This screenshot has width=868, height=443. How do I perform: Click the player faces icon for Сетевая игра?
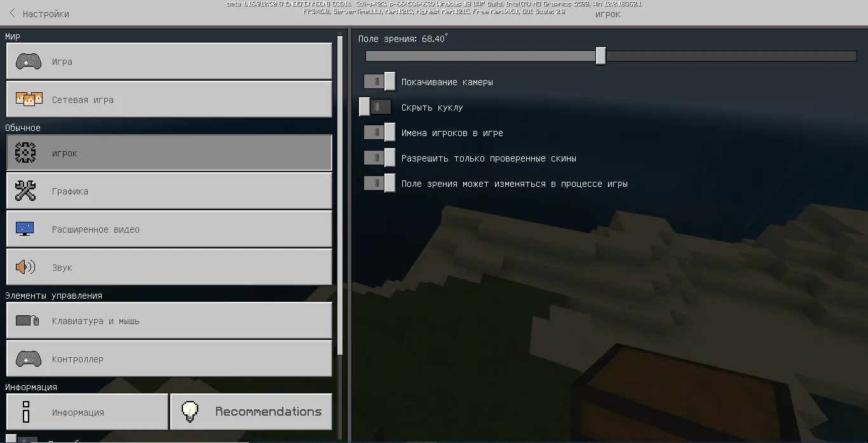coord(28,100)
